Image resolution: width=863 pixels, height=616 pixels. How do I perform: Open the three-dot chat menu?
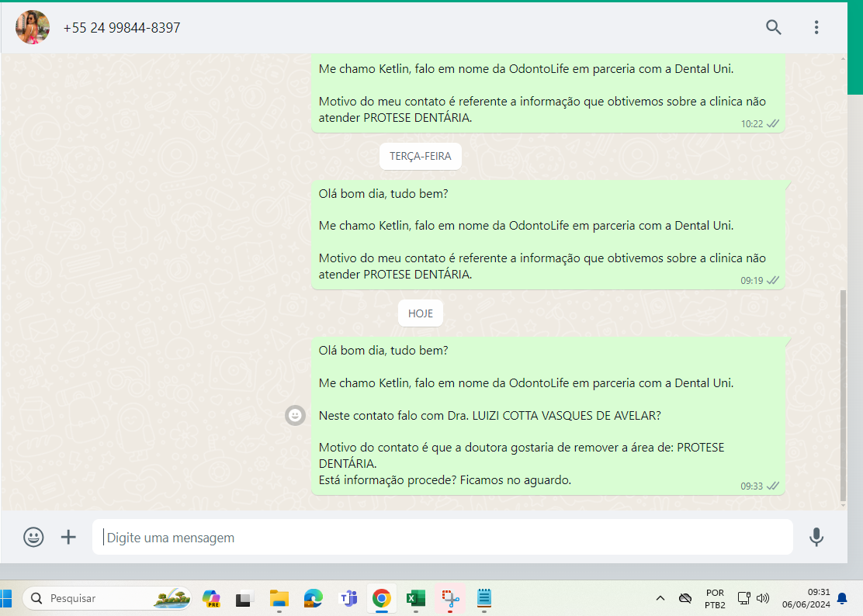pyautogui.click(x=816, y=28)
